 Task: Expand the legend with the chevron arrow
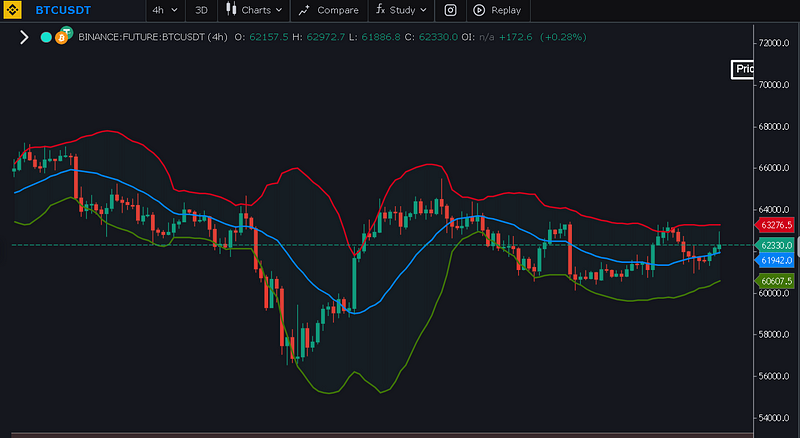click(24, 37)
